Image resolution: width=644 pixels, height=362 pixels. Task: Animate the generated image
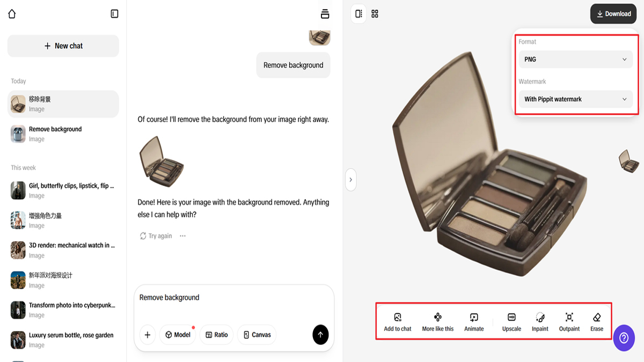(x=474, y=322)
